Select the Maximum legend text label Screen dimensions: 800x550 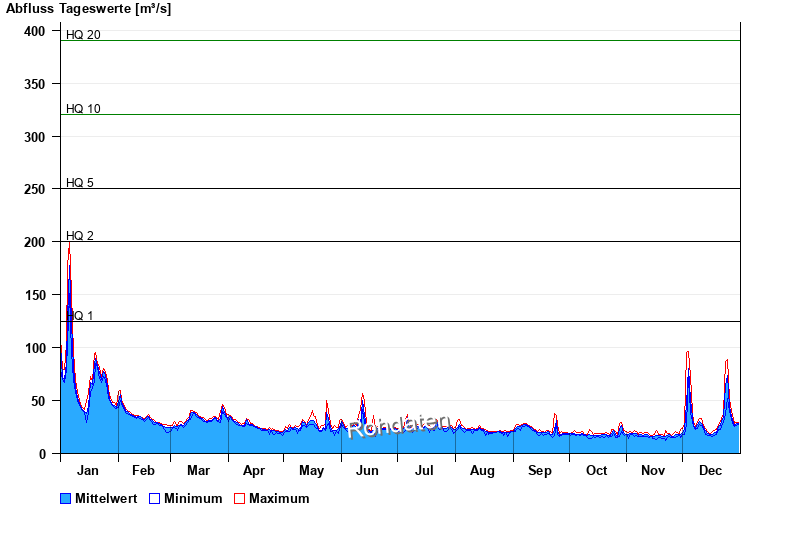point(279,498)
